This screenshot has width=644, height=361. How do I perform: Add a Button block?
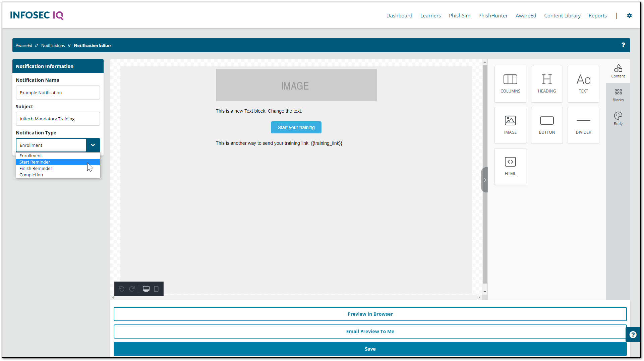(x=546, y=125)
